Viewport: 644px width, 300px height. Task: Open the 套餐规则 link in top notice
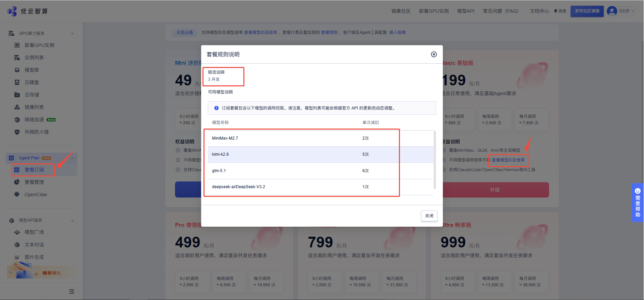329,32
